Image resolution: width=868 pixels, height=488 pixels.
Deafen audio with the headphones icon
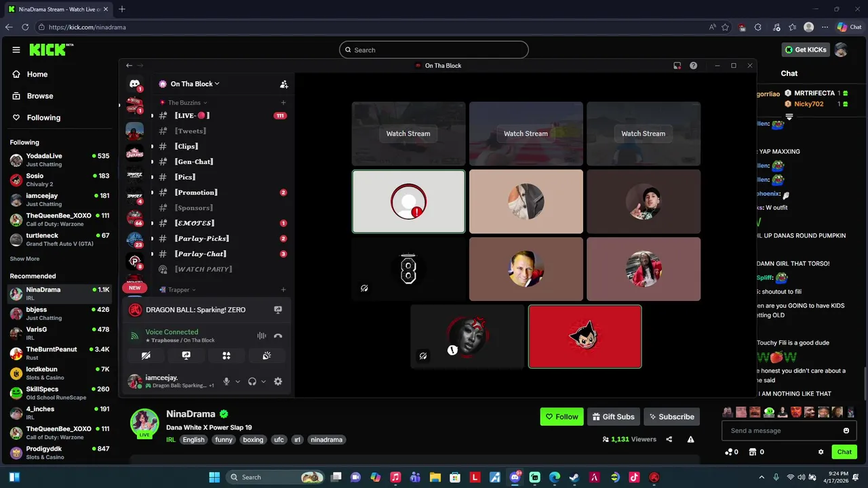(x=252, y=382)
